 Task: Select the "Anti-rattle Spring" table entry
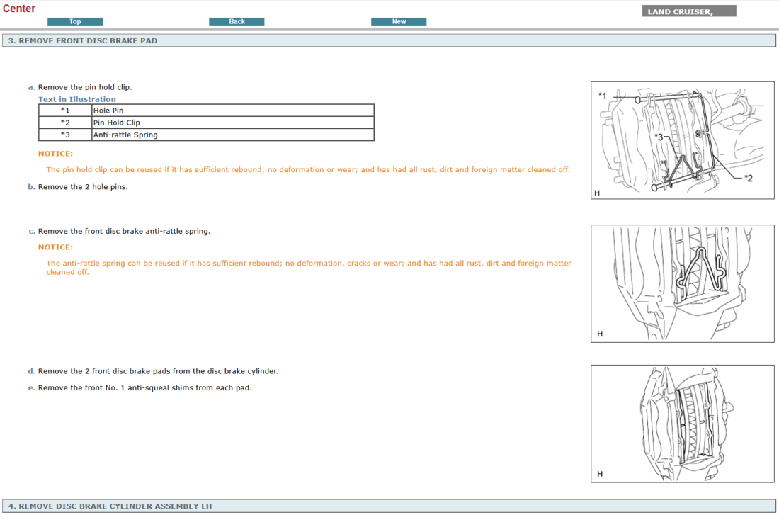tap(142, 135)
